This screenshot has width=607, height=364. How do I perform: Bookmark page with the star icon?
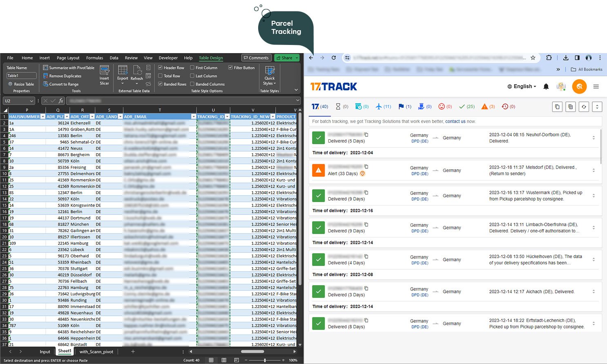click(533, 58)
